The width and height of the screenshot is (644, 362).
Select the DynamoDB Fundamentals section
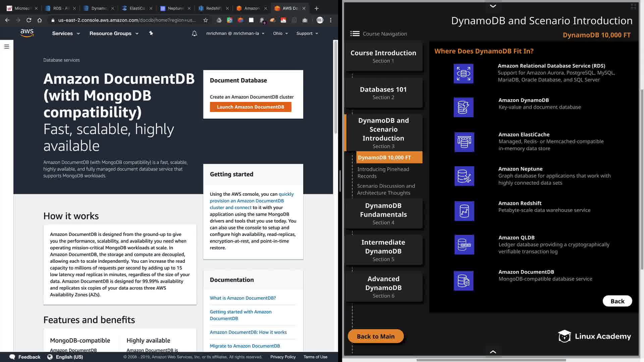(383, 214)
